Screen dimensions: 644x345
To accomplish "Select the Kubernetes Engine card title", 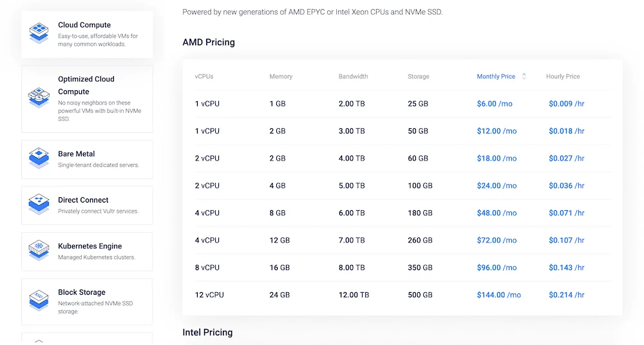I will point(90,246).
